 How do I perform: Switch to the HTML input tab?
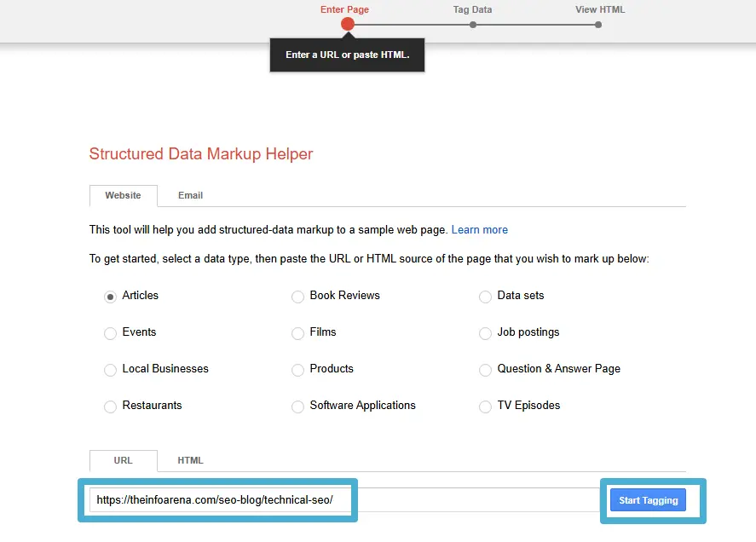pyautogui.click(x=190, y=460)
